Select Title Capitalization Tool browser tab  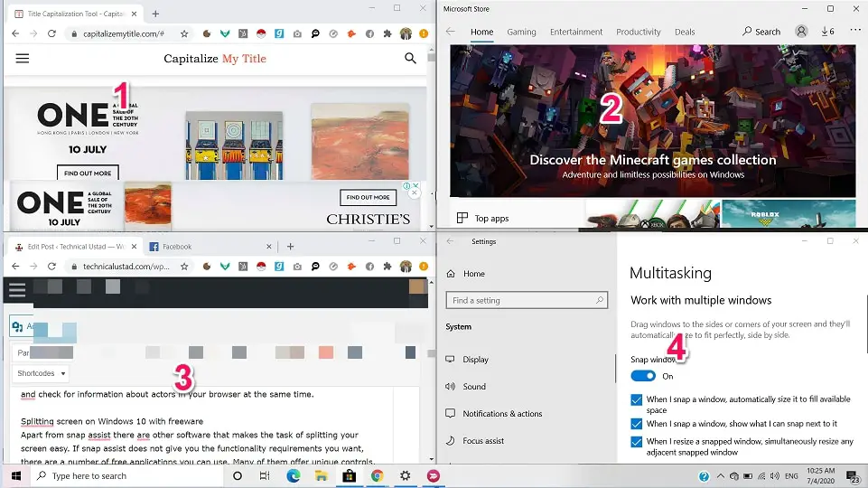coord(75,14)
